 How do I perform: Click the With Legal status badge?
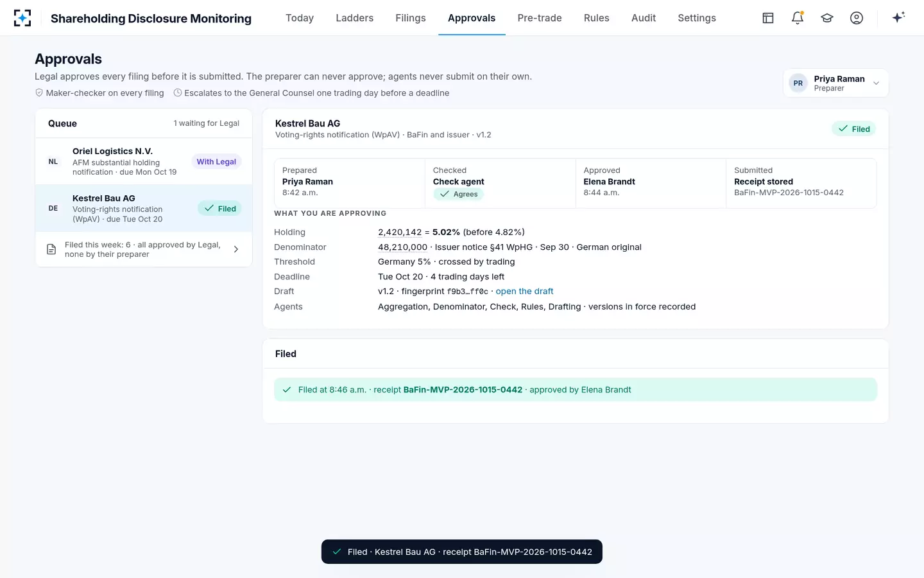[x=216, y=162]
